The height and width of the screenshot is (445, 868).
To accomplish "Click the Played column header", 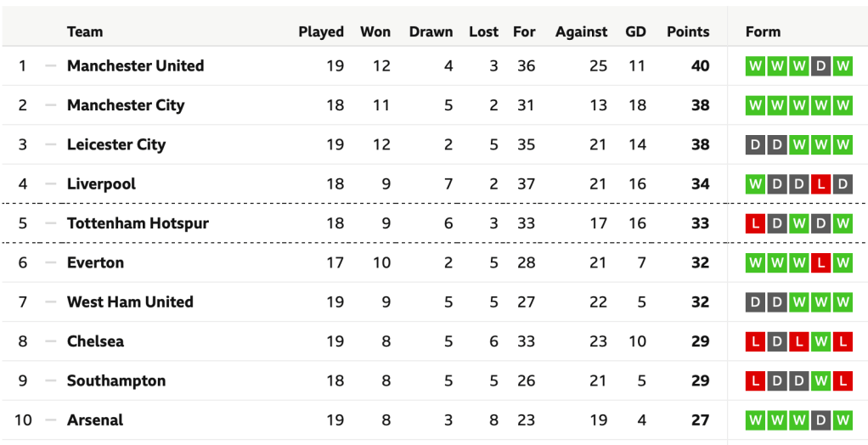I will 321,32.
